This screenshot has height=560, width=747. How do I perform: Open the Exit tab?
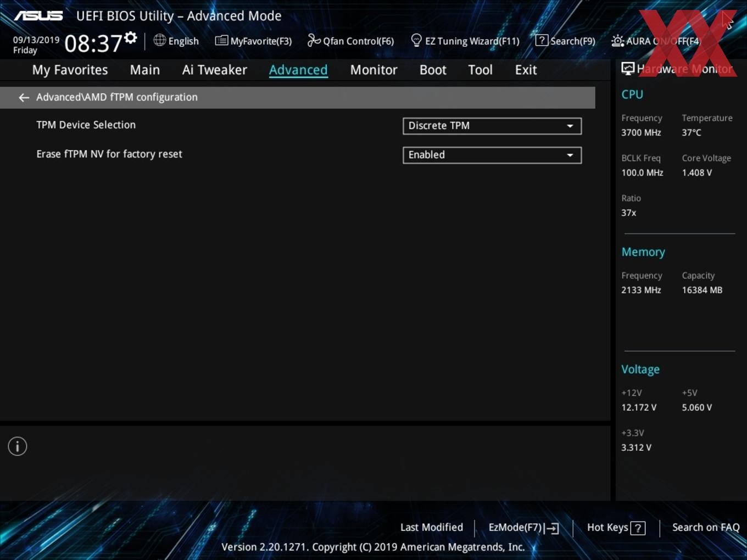526,70
